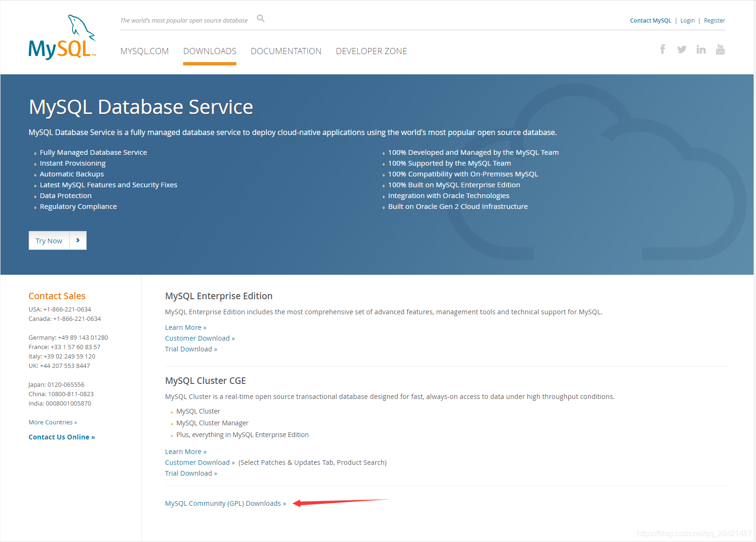This screenshot has width=756, height=542.
Task: Select the DOWNLOADS tab
Action: coord(210,51)
